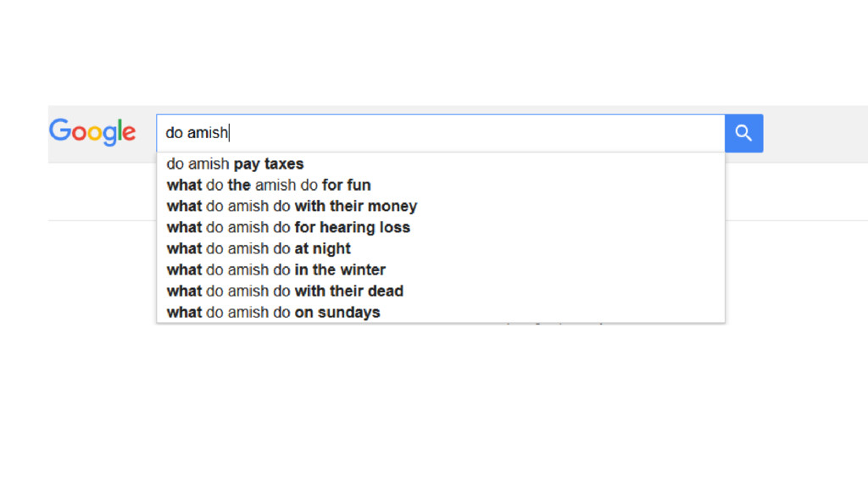Pick 'what do amish do with their dead'
This screenshot has height=488, width=868.
[x=441, y=291]
